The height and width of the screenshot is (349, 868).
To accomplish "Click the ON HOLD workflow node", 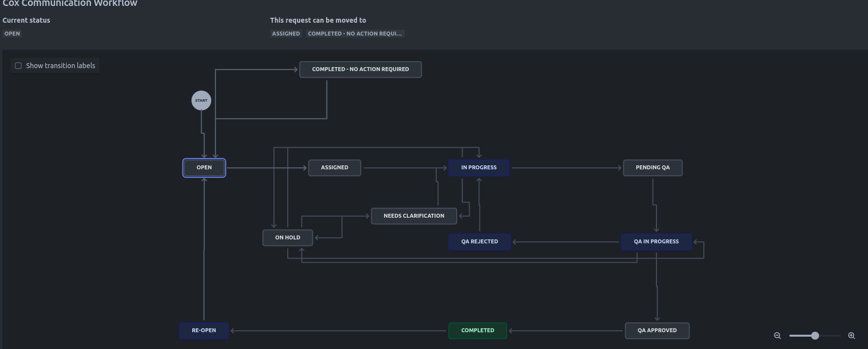I will pos(288,238).
